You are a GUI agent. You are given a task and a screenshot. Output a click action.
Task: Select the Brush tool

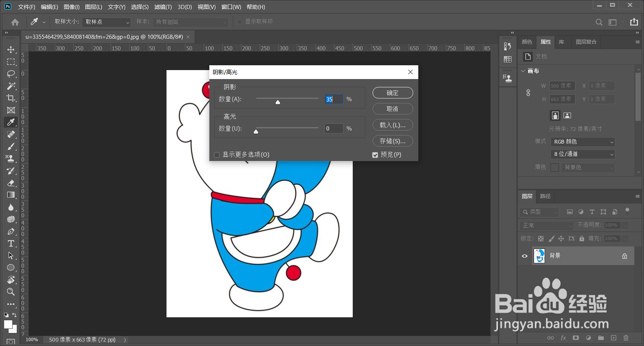tap(11, 147)
